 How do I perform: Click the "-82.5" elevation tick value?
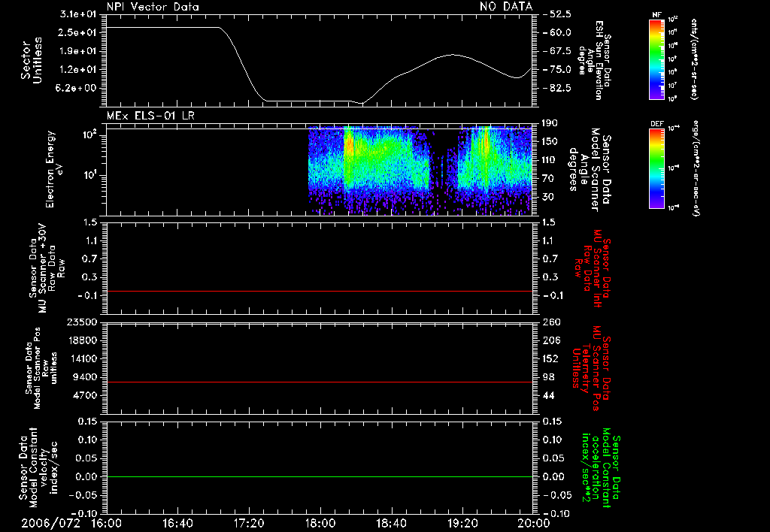pos(557,89)
